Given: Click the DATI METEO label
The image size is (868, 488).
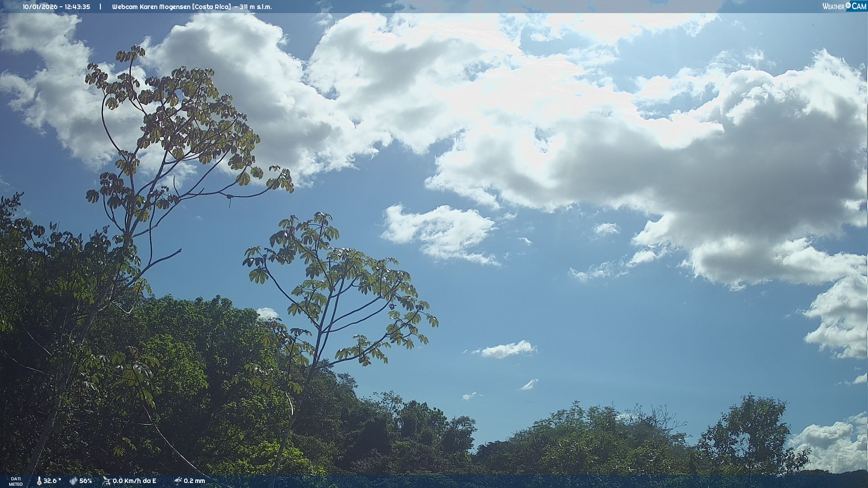Looking at the screenshot, I should tap(16, 481).
